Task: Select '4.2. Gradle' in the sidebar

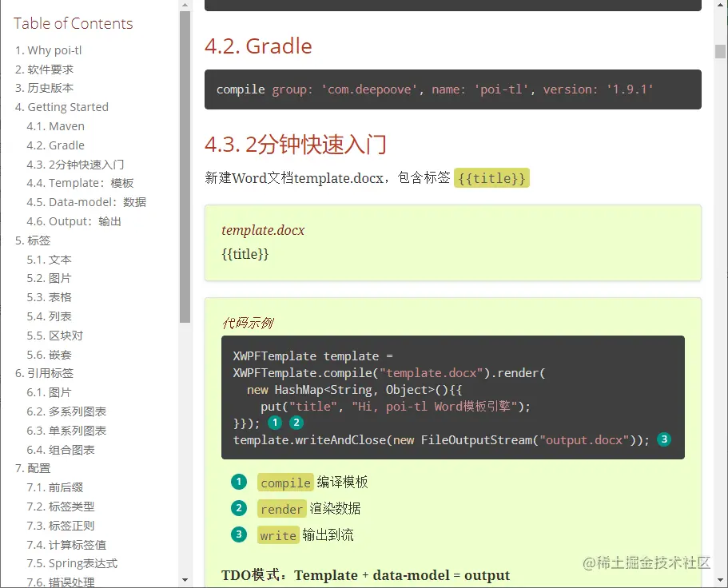Action: [55, 145]
